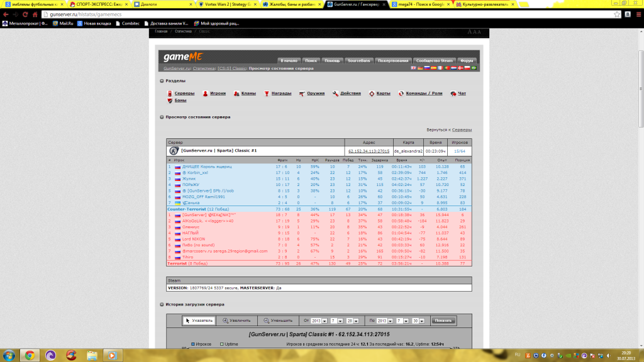Open the Карты maps icon
Screen dimensions: 644x362
pyautogui.click(x=372, y=93)
